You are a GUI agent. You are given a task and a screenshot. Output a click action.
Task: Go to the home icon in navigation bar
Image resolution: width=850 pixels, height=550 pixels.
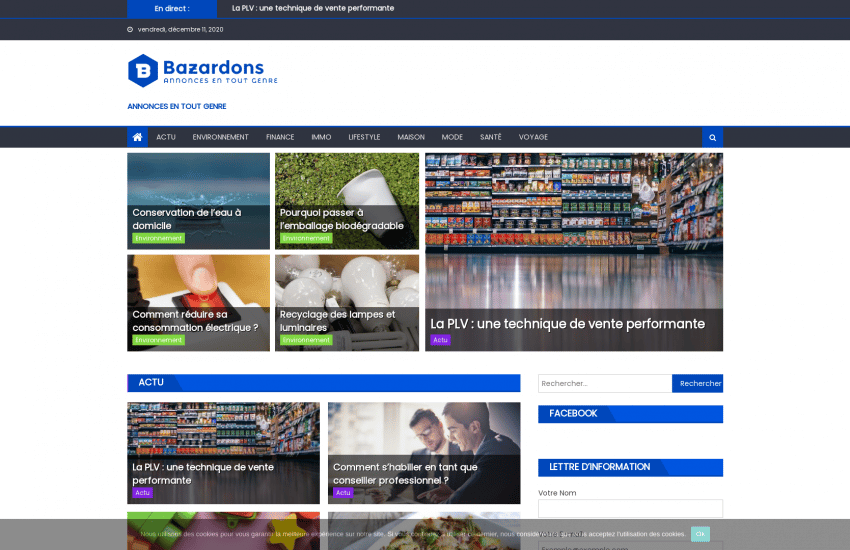137,137
